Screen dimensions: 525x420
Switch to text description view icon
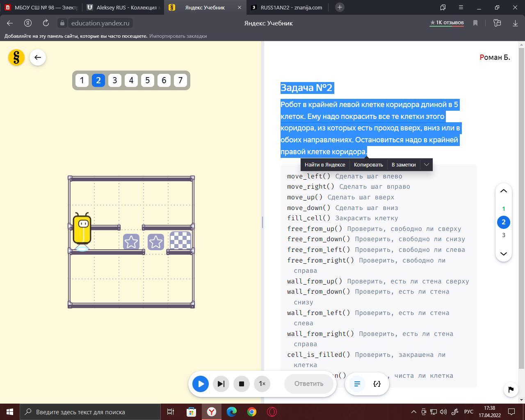tap(357, 384)
